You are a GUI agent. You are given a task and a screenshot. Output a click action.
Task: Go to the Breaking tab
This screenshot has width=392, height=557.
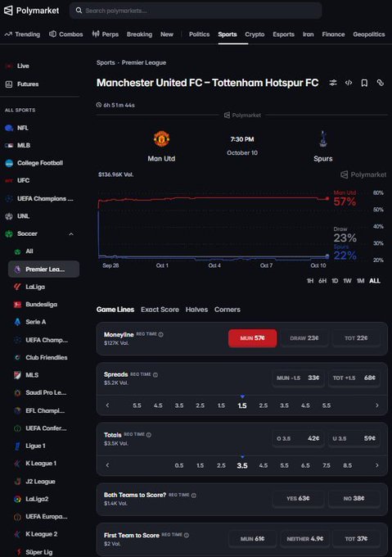click(x=139, y=34)
